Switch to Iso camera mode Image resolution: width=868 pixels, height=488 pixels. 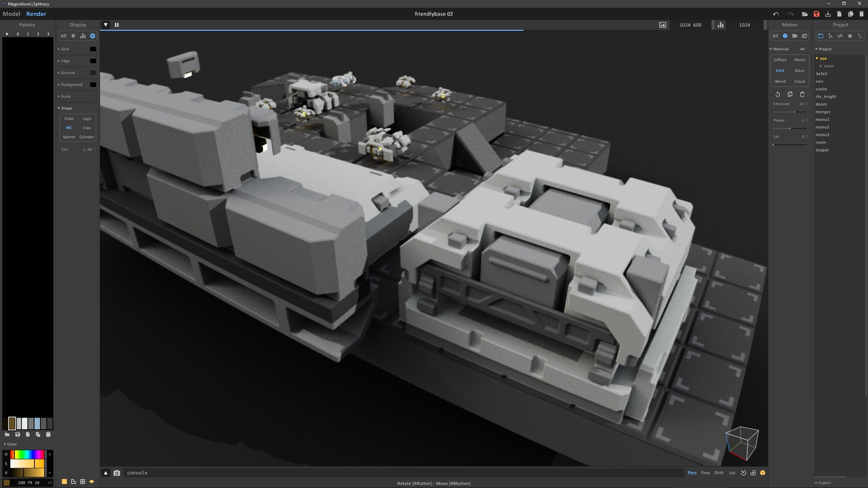[732, 473]
